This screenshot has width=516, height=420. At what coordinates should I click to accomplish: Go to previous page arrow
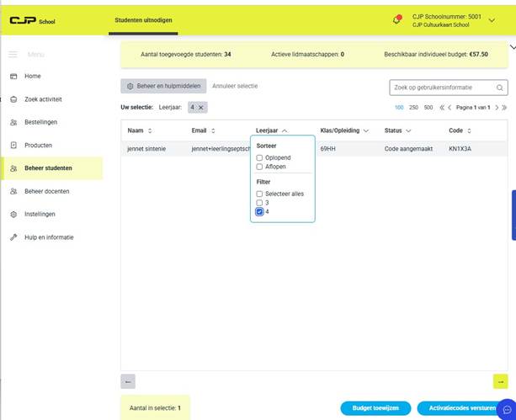click(x=450, y=108)
